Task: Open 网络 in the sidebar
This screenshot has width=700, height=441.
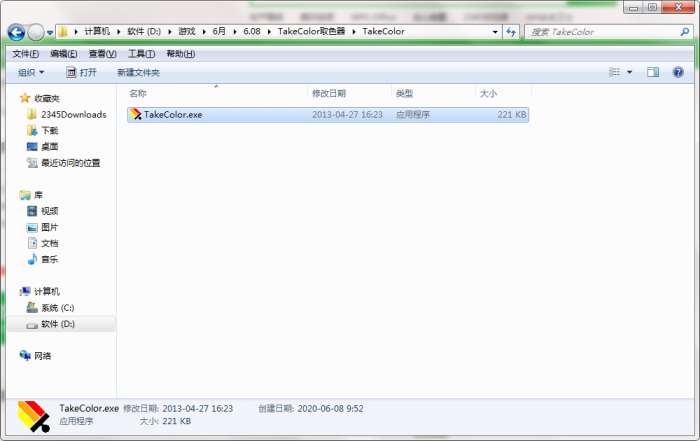Action: pyautogui.click(x=43, y=356)
